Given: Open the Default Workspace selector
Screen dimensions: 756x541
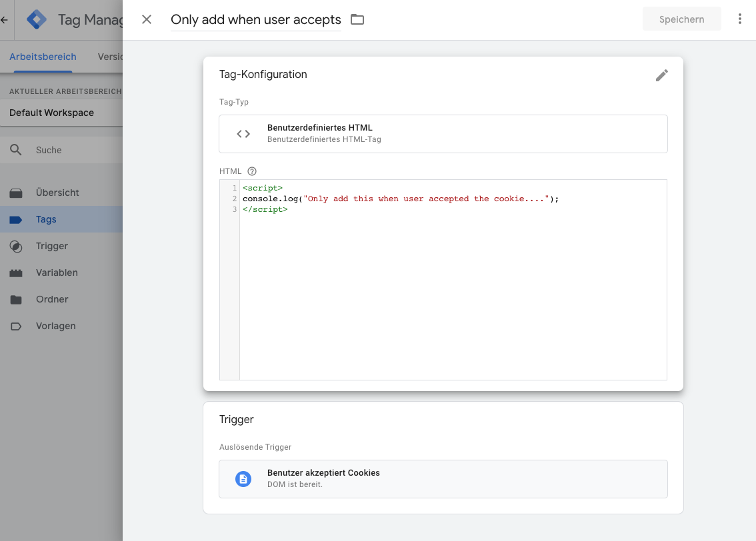Looking at the screenshot, I should [x=51, y=113].
